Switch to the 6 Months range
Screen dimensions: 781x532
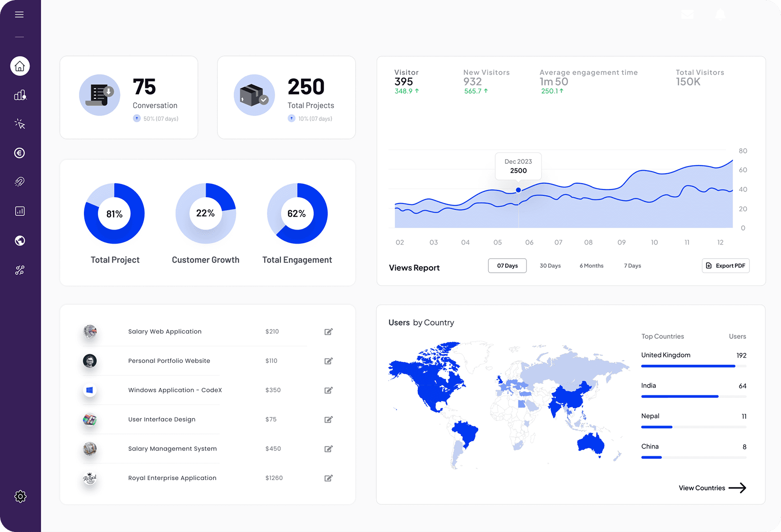tap(592, 266)
